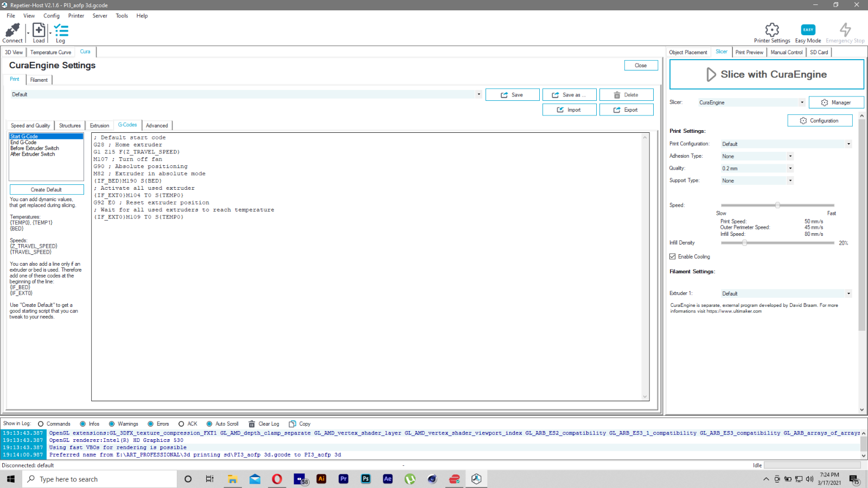Open Photoshop from the taskbar
The height and width of the screenshot is (488, 868).
(x=366, y=479)
